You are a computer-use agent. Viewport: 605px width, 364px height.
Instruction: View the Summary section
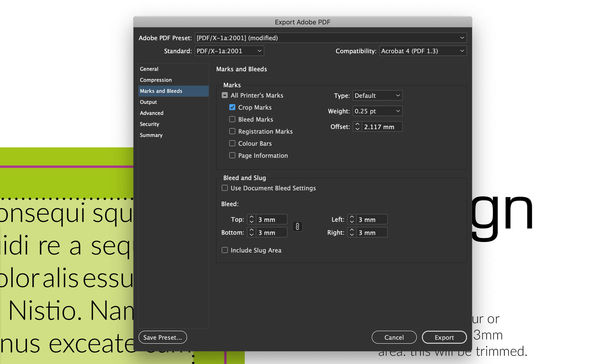pos(173,135)
